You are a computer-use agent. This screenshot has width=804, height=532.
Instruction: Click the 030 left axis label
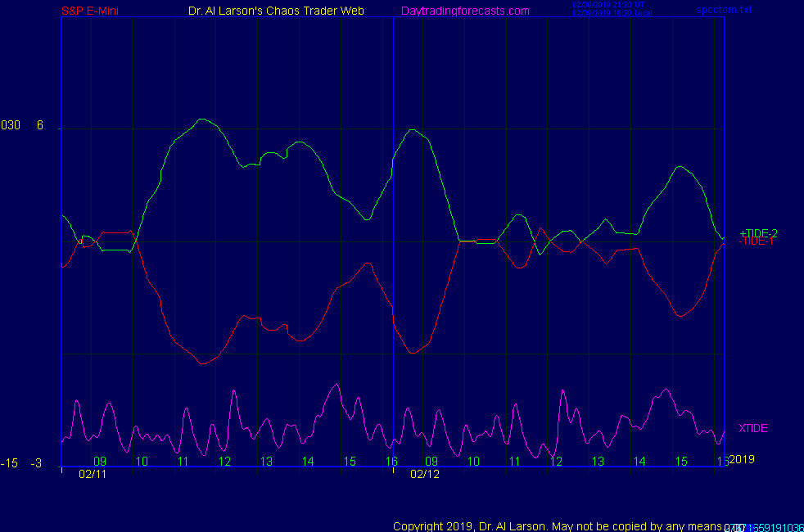(11, 125)
